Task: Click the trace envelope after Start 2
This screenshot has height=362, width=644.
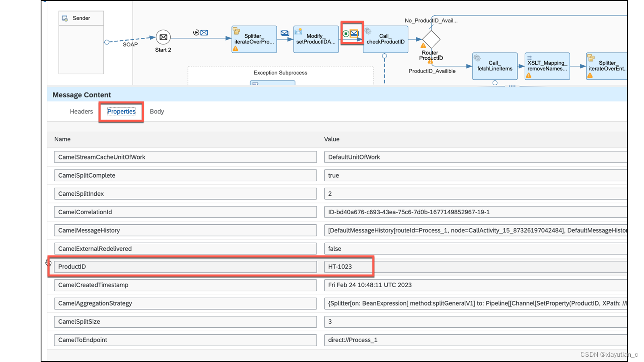Action: [204, 33]
